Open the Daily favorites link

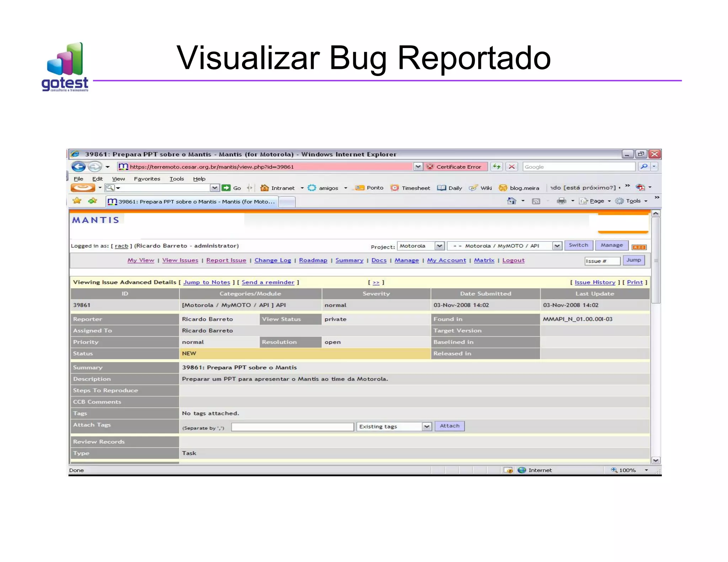click(450, 188)
